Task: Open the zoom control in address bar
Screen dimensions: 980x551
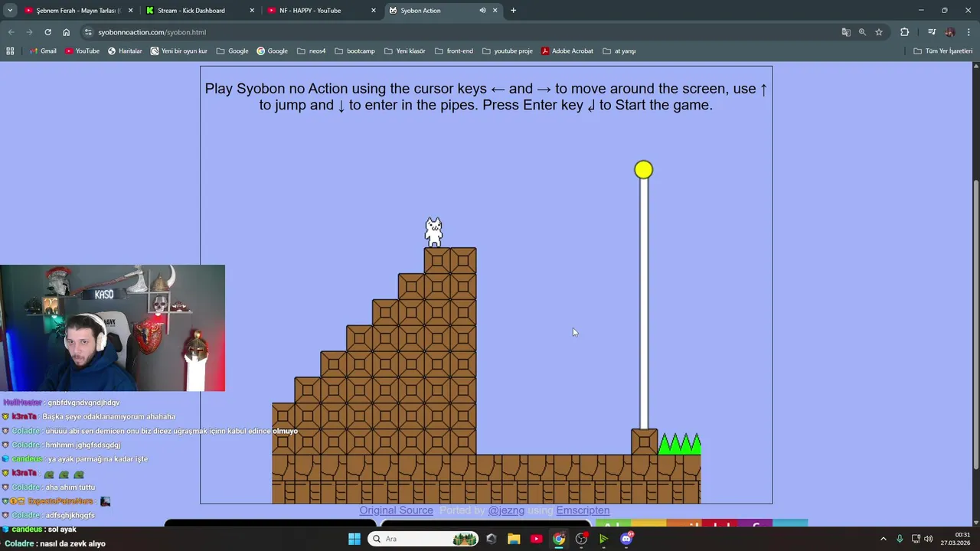Action: pyautogui.click(x=862, y=32)
